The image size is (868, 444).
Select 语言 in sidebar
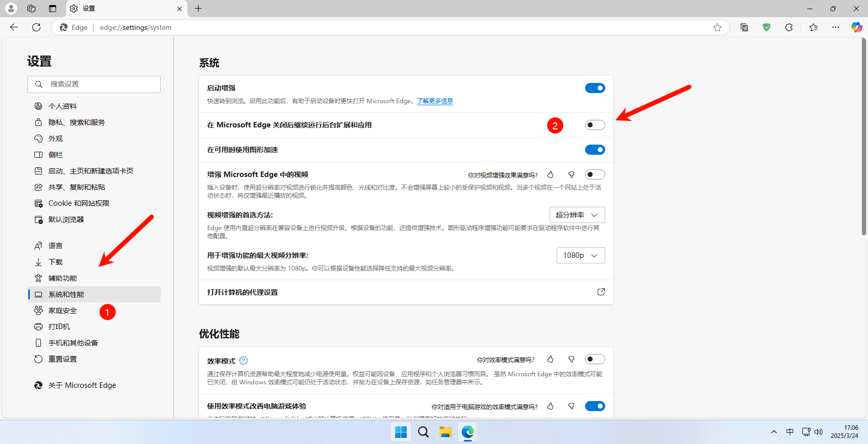click(x=94, y=246)
